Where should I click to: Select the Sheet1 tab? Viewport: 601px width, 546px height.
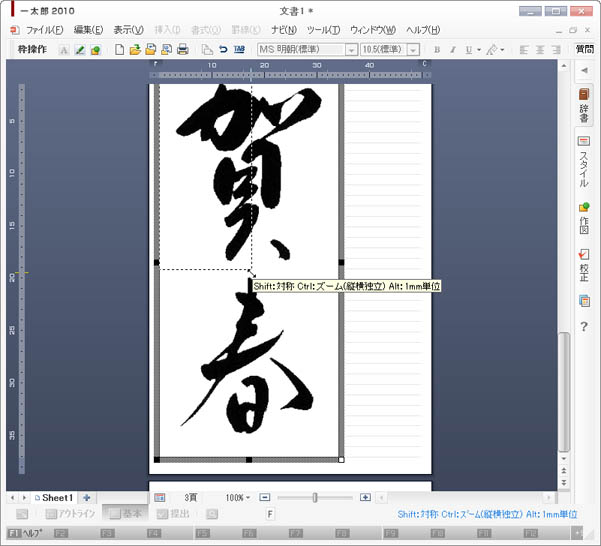pos(55,497)
